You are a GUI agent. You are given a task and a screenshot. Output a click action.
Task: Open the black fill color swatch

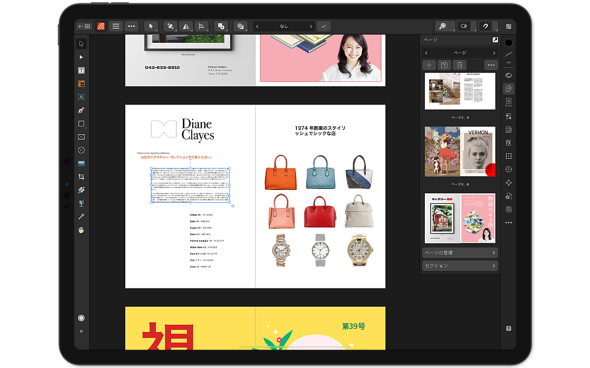[x=508, y=43]
